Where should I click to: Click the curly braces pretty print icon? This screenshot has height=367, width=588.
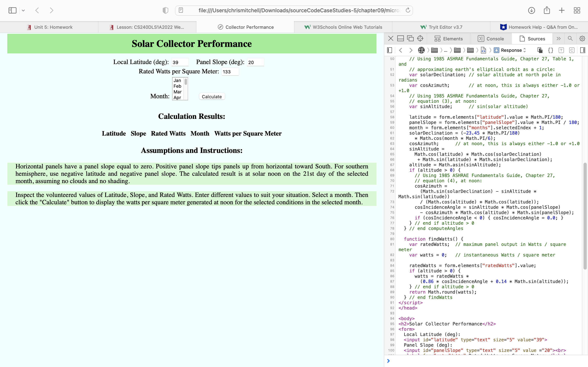click(551, 50)
